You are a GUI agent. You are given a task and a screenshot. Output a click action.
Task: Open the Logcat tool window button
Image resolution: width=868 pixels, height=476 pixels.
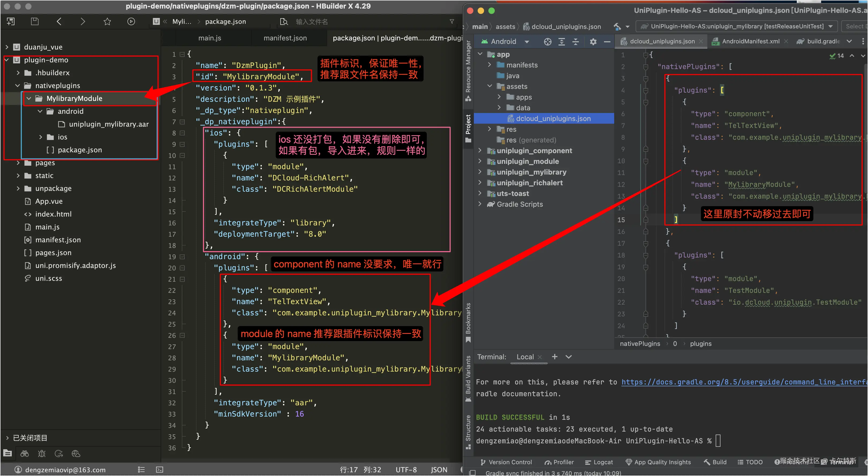(599, 462)
